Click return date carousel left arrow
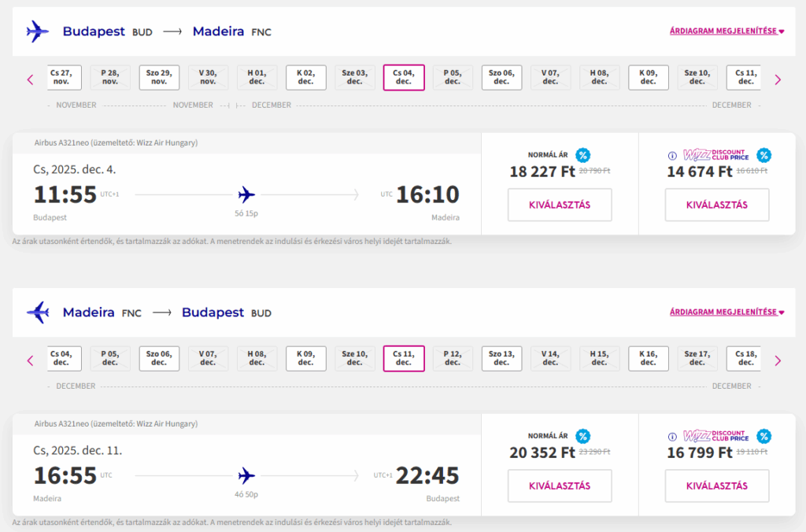The image size is (806, 532). coord(31,360)
